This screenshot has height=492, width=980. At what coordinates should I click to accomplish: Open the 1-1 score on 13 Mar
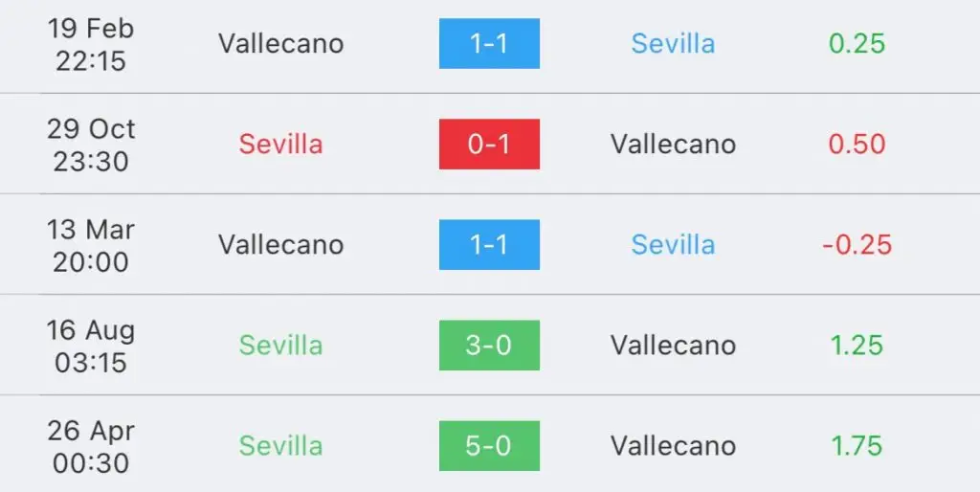pos(489,244)
